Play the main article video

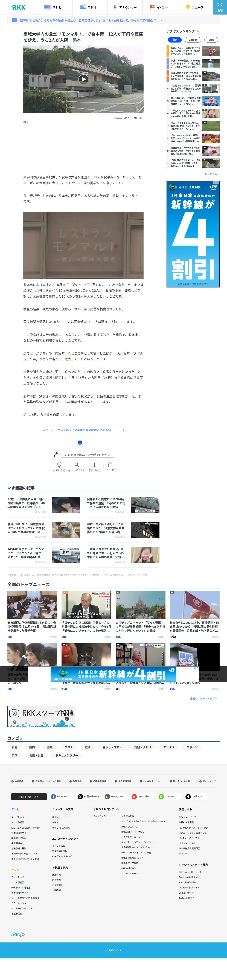click(x=83, y=79)
